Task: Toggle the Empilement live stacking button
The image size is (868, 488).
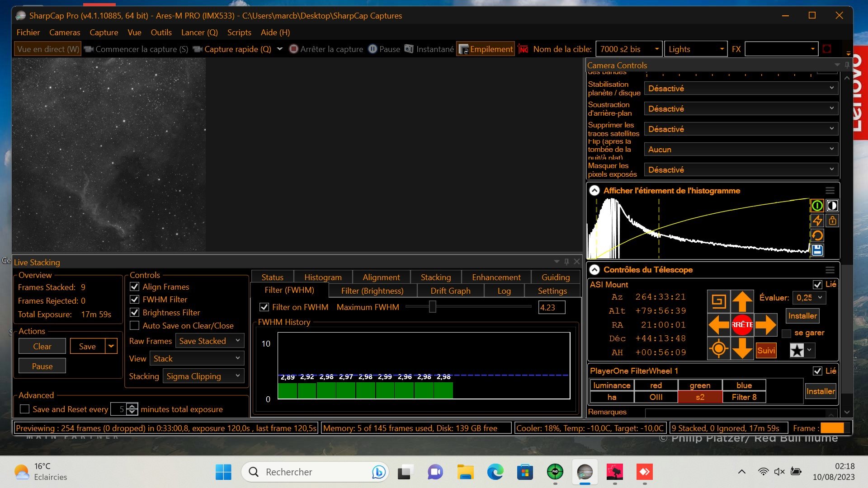Action: (x=486, y=49)
